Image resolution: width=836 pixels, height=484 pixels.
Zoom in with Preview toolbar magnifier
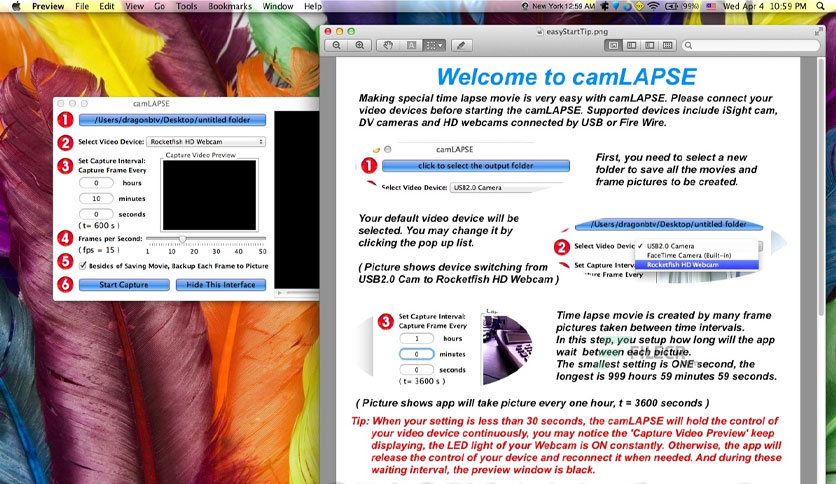click(x=360, y=45)
